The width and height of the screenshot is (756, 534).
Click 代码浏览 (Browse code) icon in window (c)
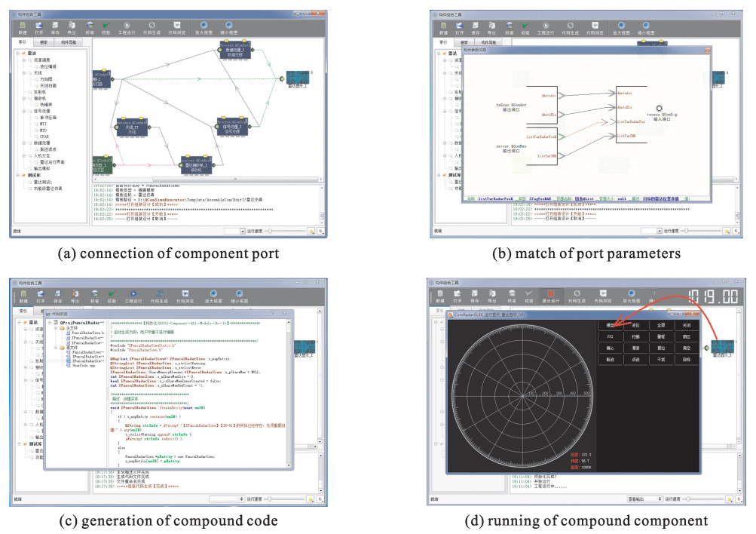185,293
